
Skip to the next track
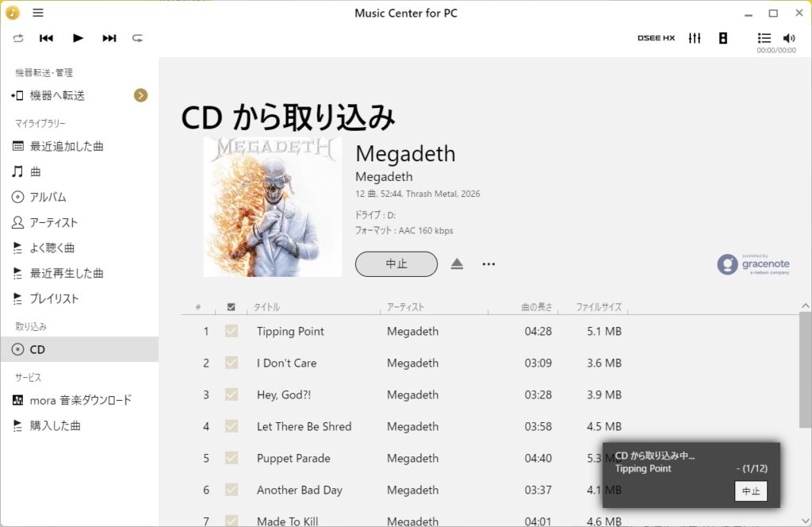coord(109,38)
